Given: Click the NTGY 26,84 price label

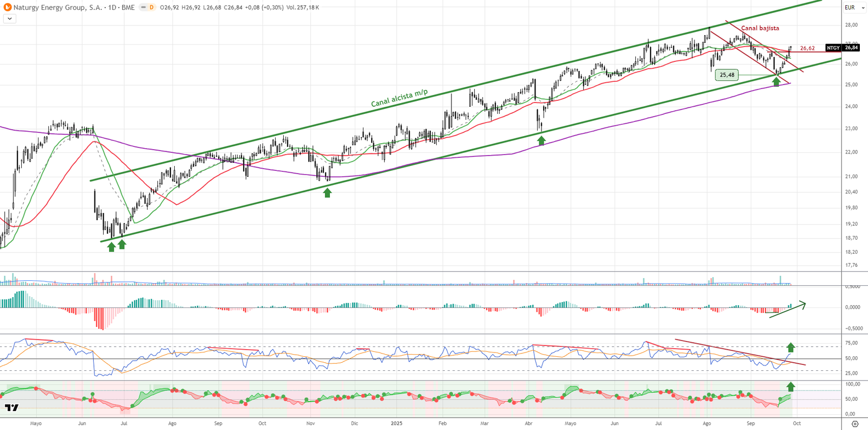Looking at the screenshot, I should point(842,48).
